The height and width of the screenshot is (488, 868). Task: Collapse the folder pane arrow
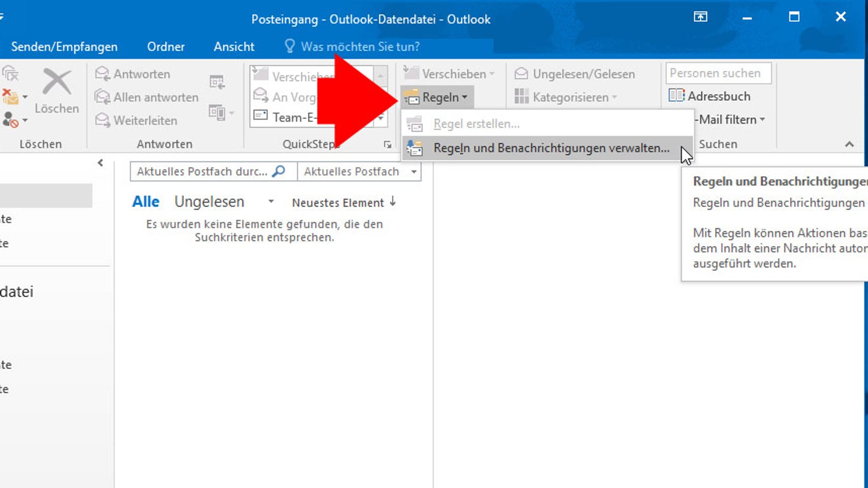(x=100, y=163)
